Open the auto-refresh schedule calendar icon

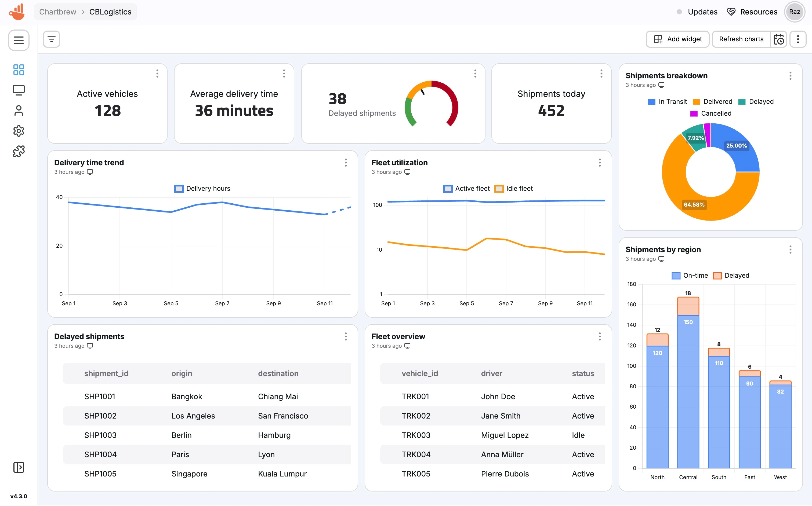pyautogui.click(x=779, y=39)
